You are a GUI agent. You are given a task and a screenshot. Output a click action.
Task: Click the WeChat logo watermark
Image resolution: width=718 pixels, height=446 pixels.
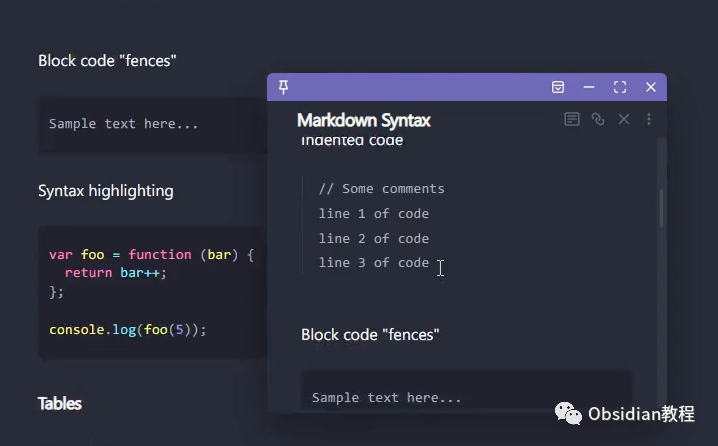click(x=568, y=413)
